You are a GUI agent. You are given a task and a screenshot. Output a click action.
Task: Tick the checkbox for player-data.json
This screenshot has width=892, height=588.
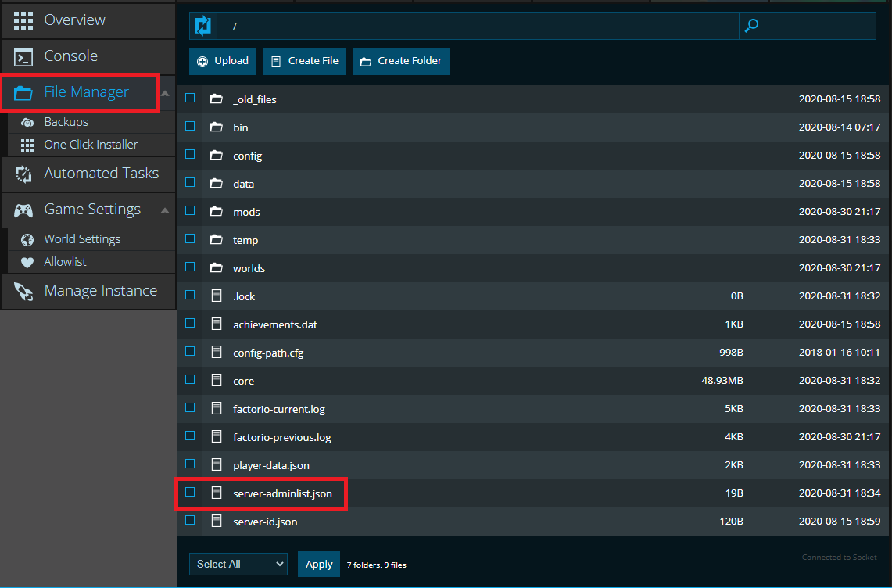pyautogui.click(x=190, y=464)
